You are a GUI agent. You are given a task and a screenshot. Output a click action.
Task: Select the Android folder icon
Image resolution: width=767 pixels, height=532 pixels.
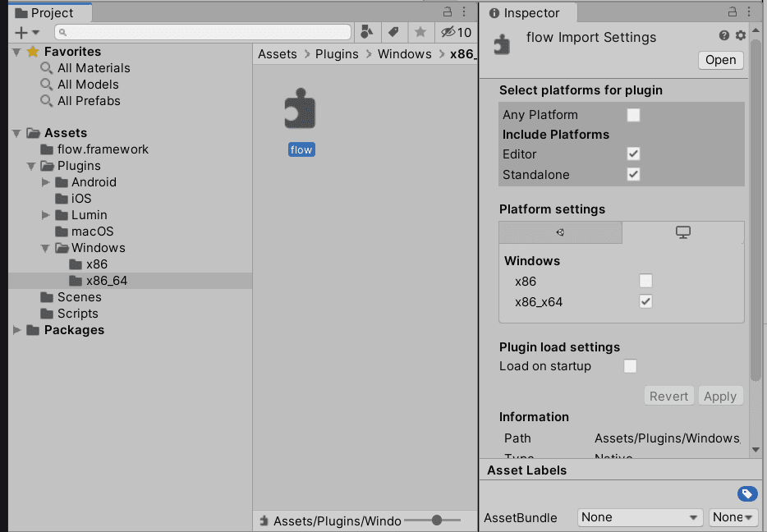[62, 182]
